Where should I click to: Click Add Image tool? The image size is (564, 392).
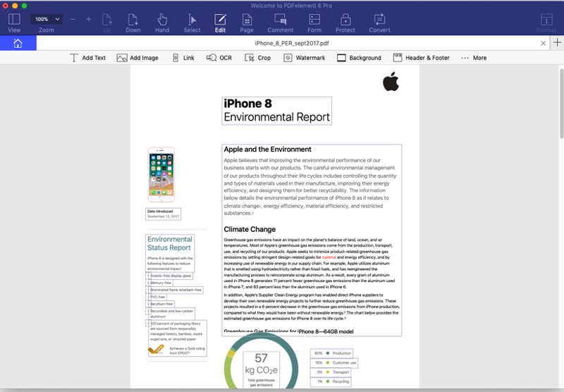[x=137, y=58]
